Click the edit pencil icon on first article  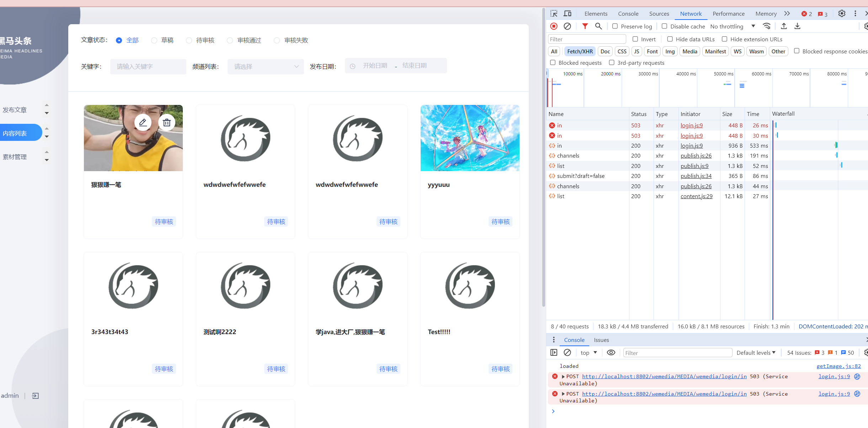pyautogui.click(x=143, y=123)
